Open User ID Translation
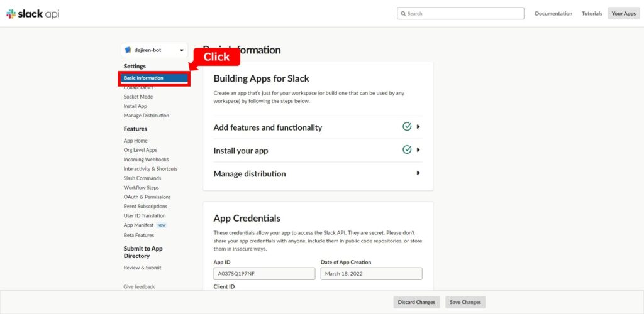The width and height of the screenshot is (644, 314). coord(145,215)
